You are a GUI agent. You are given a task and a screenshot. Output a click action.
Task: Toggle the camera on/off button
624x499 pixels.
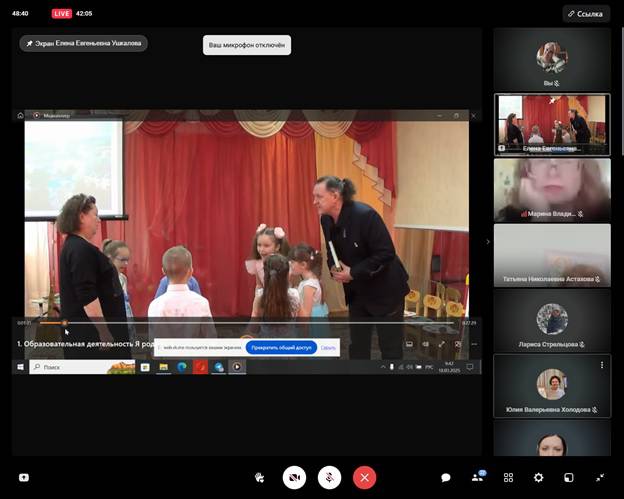[294, 478]
